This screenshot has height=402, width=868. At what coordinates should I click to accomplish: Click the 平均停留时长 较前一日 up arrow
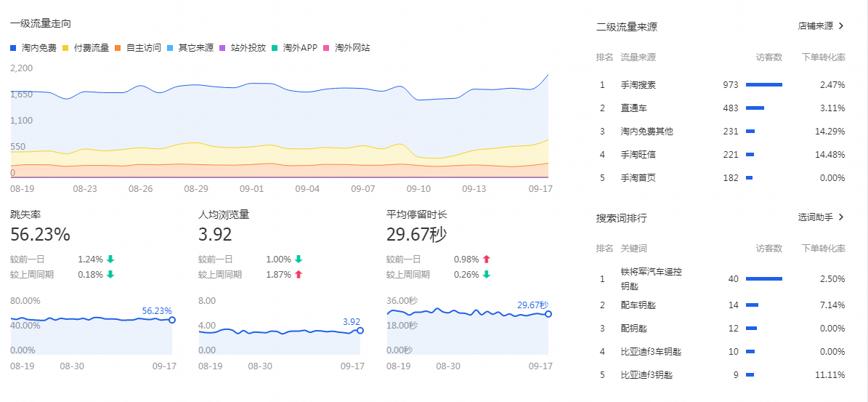point(487,259)
